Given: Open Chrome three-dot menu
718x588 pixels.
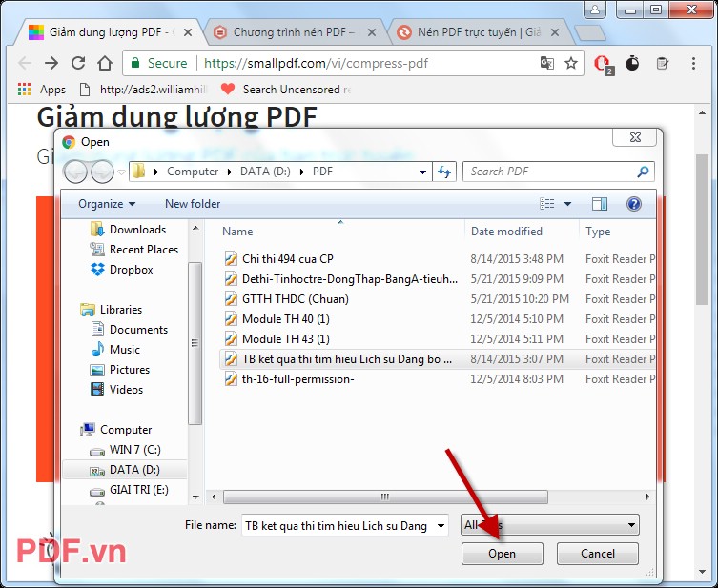Looking at the screenshot, I should [x=693, y=63].
